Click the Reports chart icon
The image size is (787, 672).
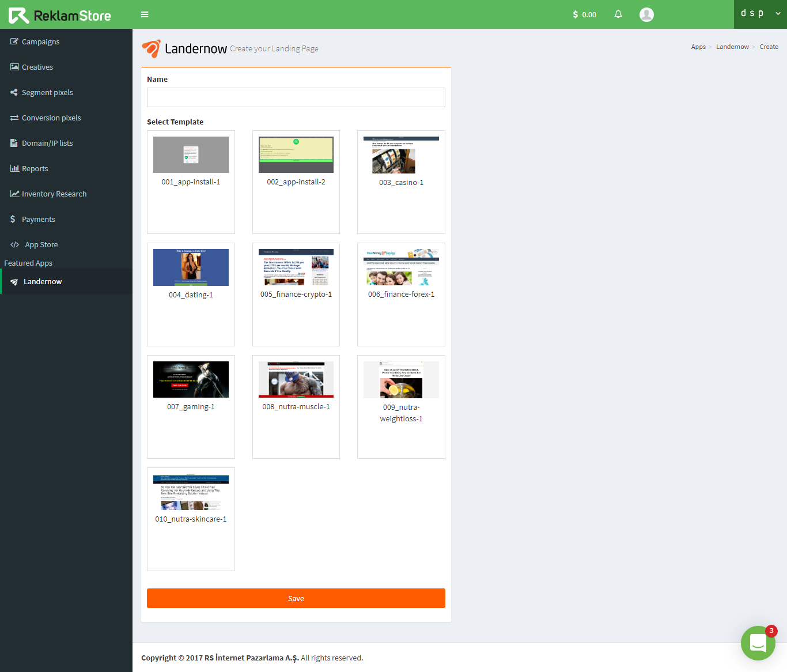14,168
